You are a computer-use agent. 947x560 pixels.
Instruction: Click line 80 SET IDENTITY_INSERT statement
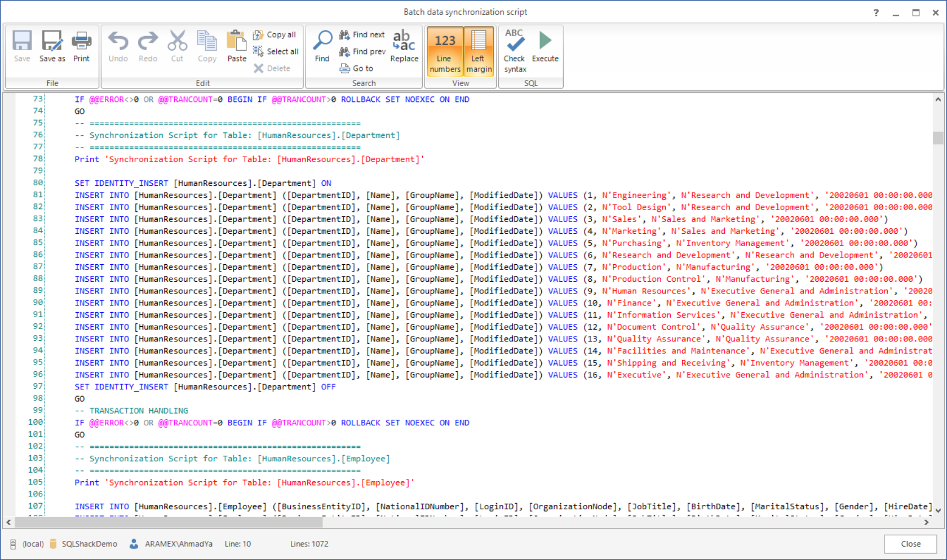pos(203,184)
